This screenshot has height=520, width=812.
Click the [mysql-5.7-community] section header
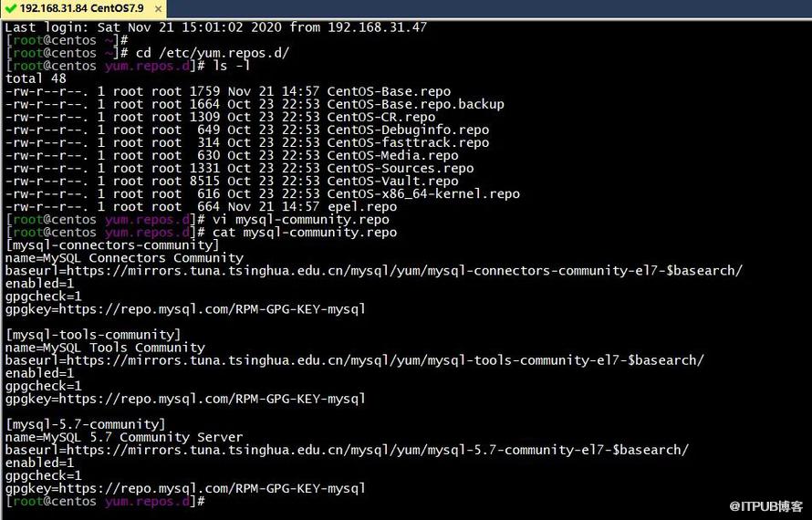(86, 425)
